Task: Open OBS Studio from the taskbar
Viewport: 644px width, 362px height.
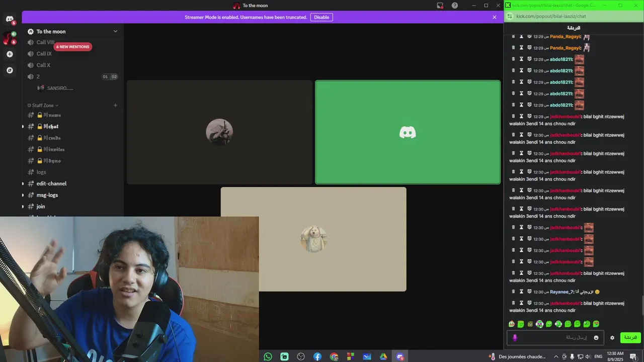Action: coord(301,356)
